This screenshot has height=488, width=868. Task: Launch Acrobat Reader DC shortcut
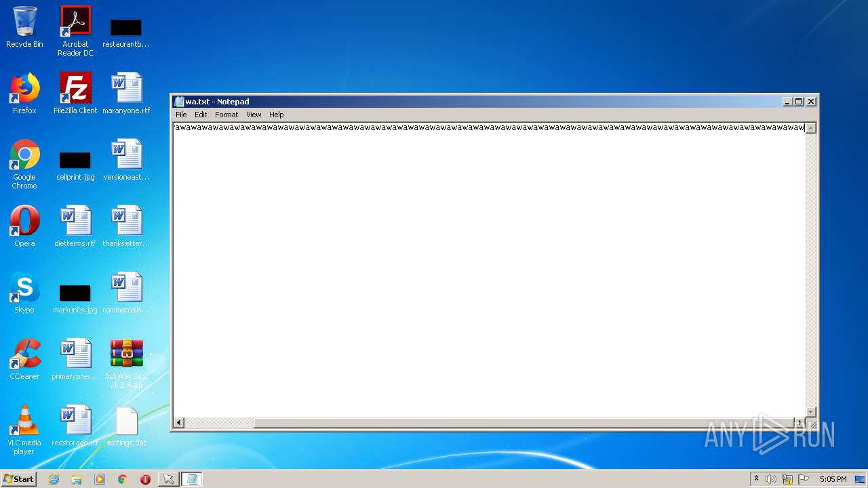point(75,30)
